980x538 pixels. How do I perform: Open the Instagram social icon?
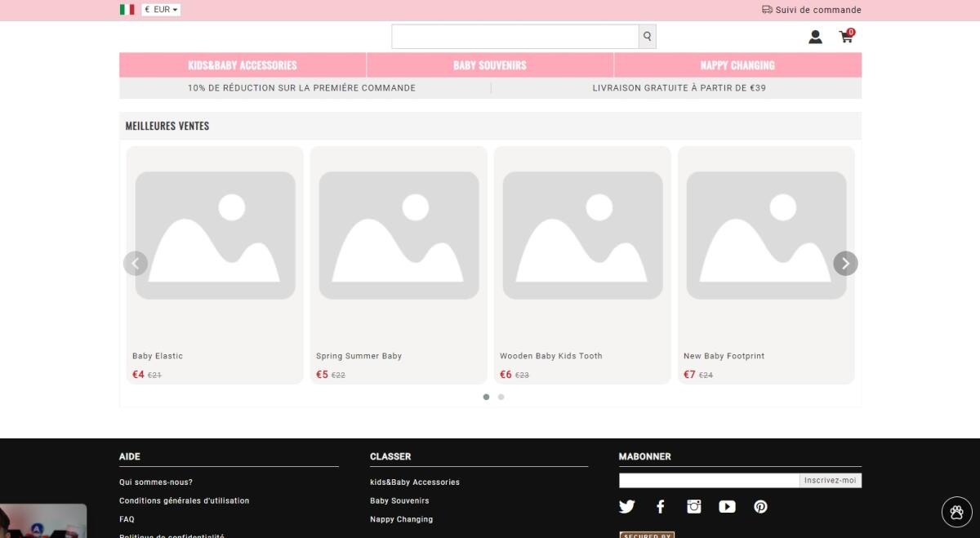(693, 506)
